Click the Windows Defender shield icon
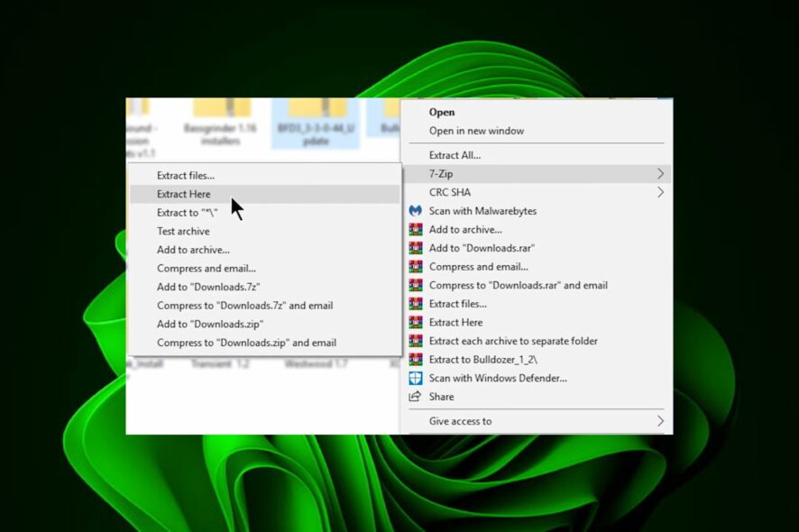 coord(416,378)
